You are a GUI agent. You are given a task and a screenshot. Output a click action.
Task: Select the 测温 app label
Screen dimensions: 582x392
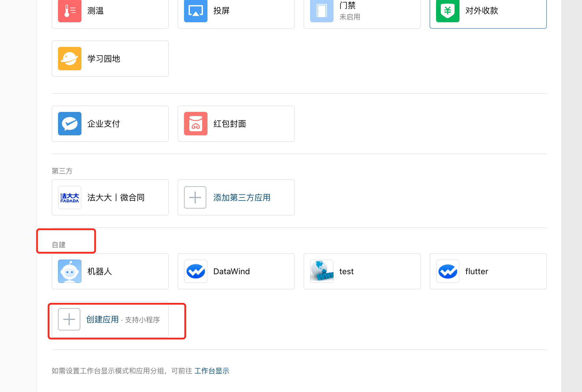click(96, 11)
